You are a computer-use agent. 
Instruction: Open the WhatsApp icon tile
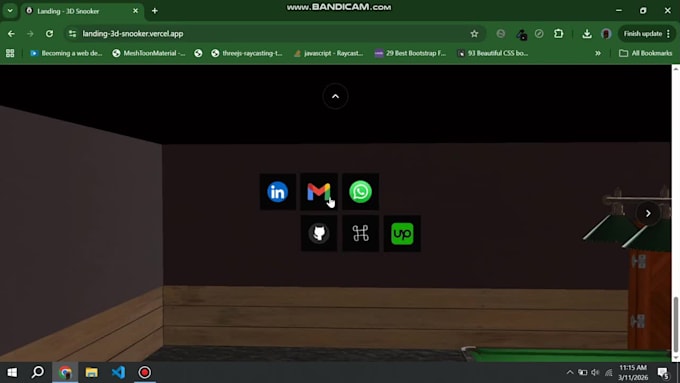[x=360, y=192]
